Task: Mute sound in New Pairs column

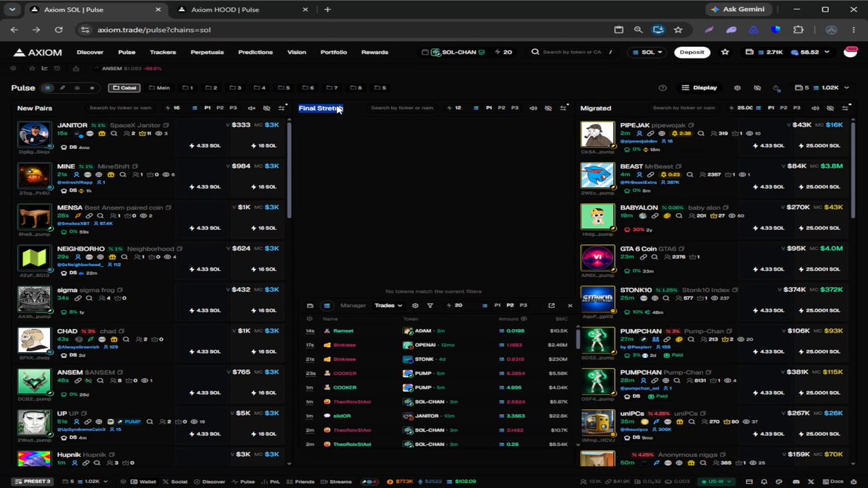Action: point(252,108)
